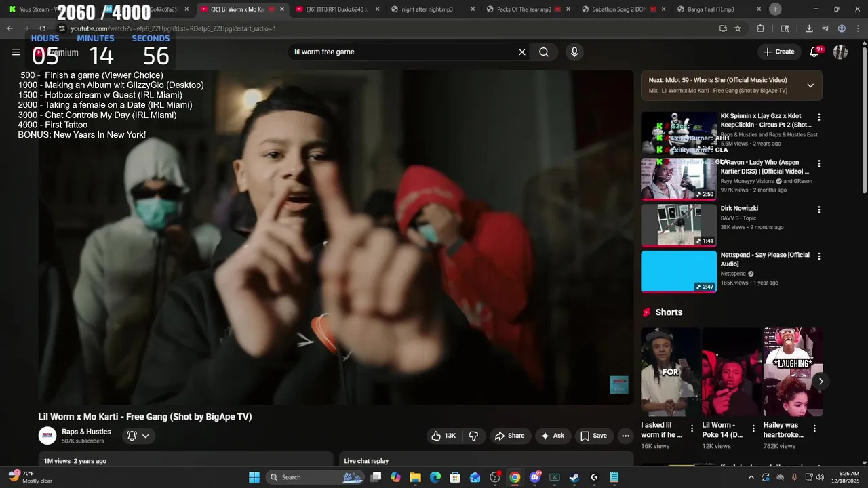Click the address bar URL
Image resolution: width=868 pixels, height=488 pixels.
pyautogui.click(x=173, y=28)
